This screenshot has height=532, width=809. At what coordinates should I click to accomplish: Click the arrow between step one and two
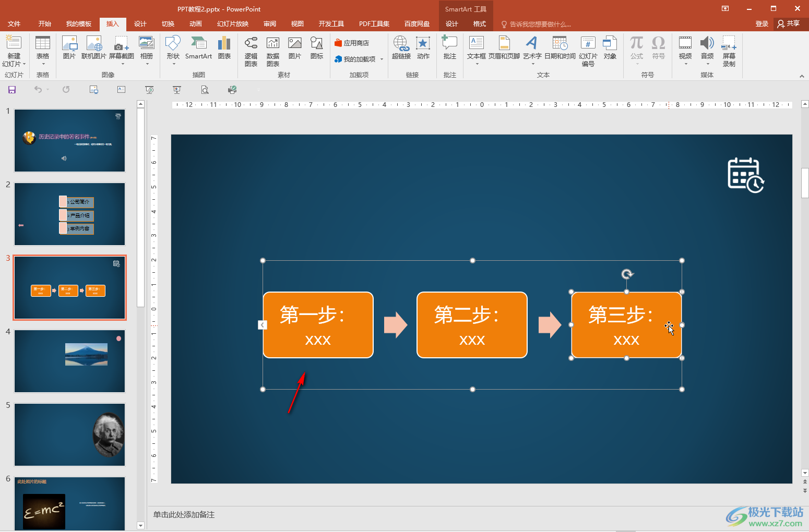click(x=396, y=325)
